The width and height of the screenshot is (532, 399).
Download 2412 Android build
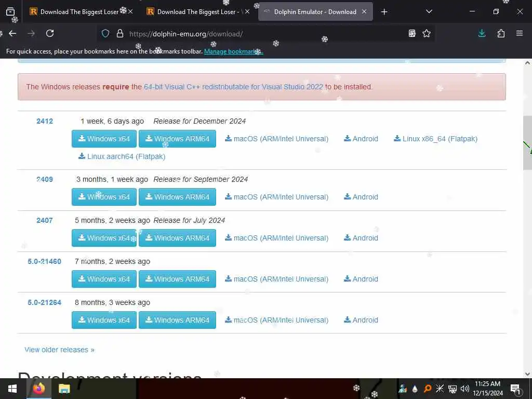click(x=361, y=139)
